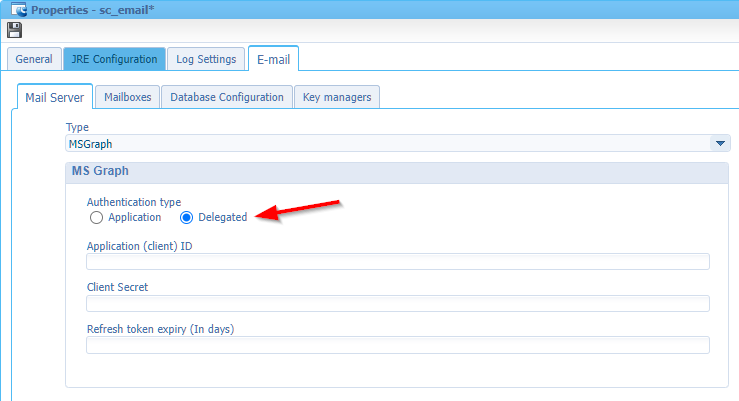The image size is (739, 401).
Task: Switch to the JRE Configuration tab
Action: click(x=115, y=59)
